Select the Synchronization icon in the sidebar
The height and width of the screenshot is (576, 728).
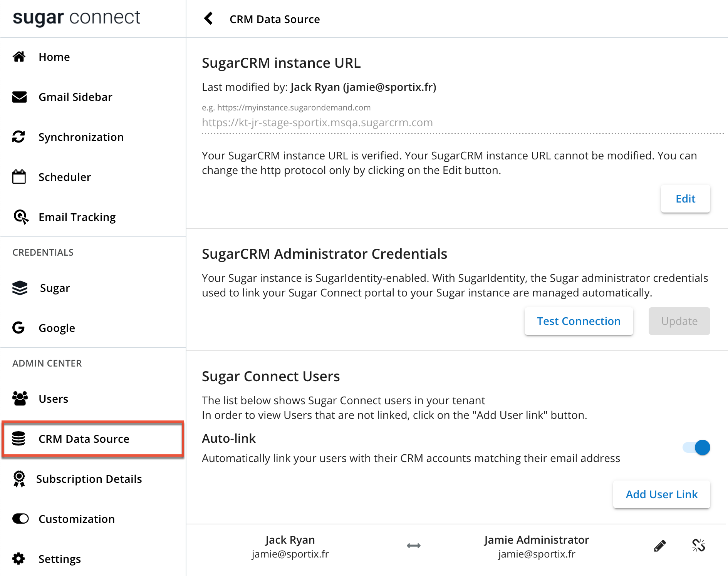[20, 137]
